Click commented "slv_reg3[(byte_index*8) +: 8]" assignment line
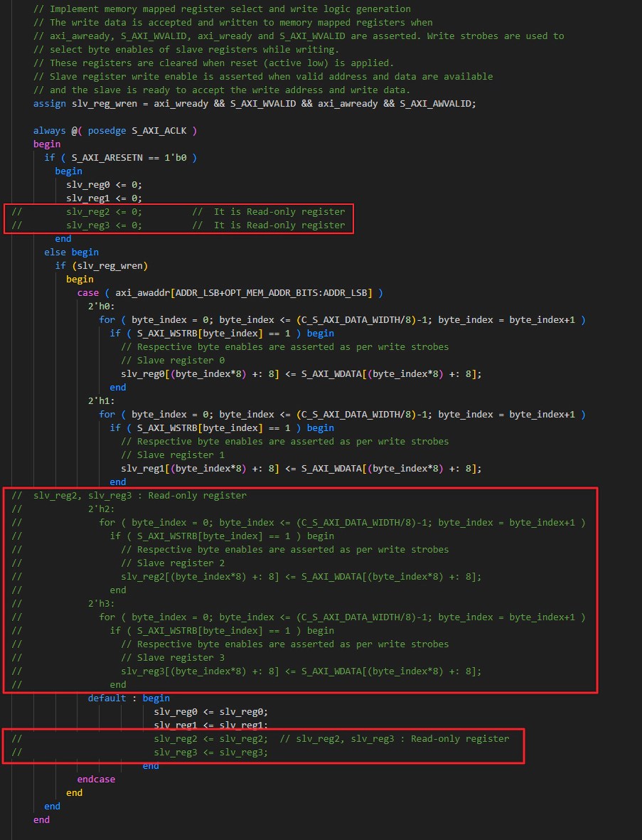 coord(301,671)
